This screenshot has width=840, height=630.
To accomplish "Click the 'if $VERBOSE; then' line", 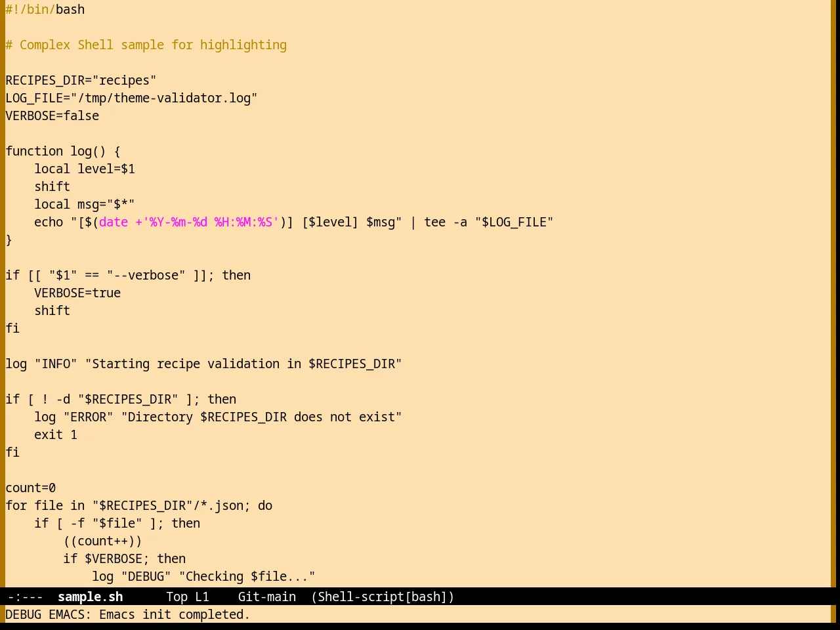I will (125, 558).
